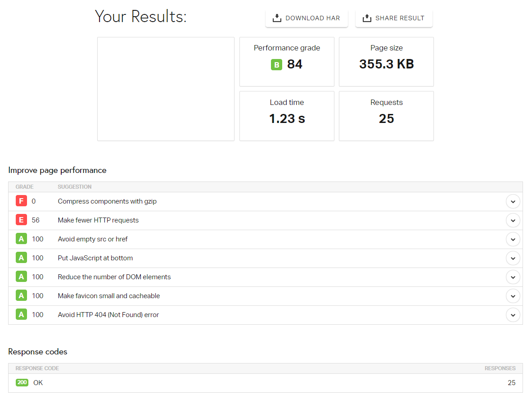Click the green B performance grade badge
The image size is (532, 404).
click(276, 64)
